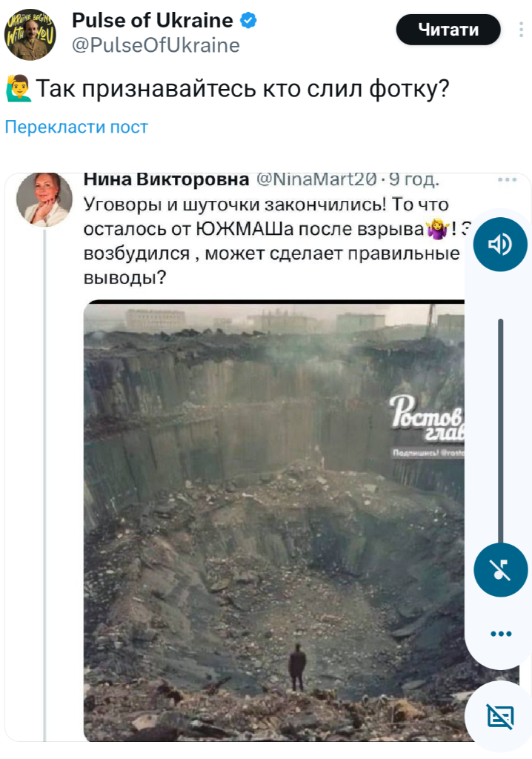The image size is (532, 759).
Task: Click the Читати follow button
Action: pos(448,30)
